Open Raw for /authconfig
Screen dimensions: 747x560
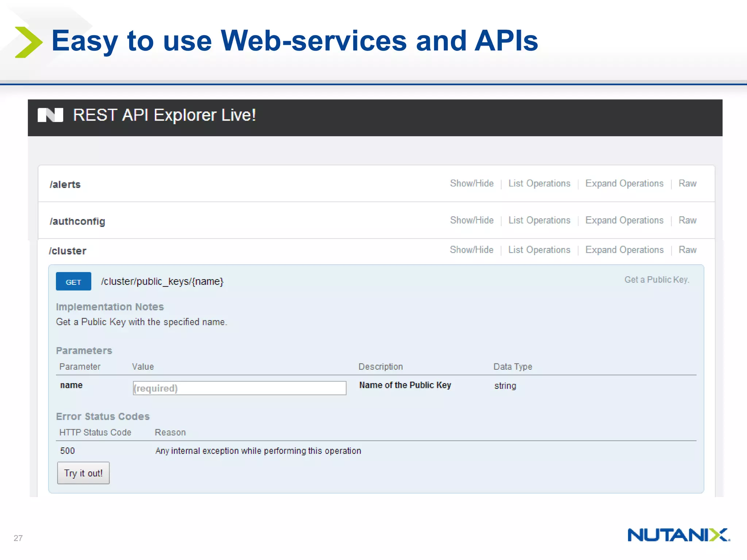point(688,220)
